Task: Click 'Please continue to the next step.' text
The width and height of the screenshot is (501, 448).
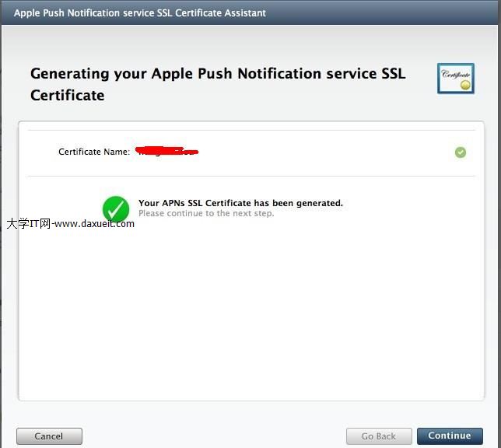Action: (206, 213)
